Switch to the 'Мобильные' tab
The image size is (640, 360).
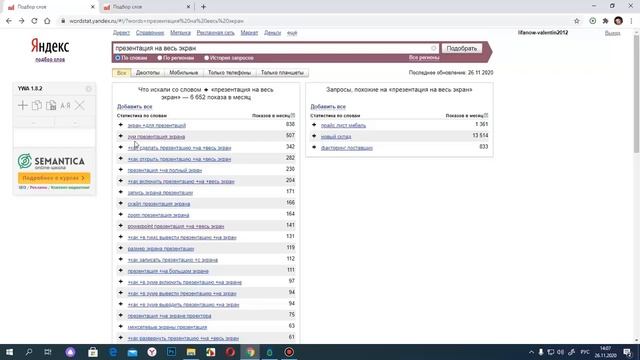coord(184,73)
